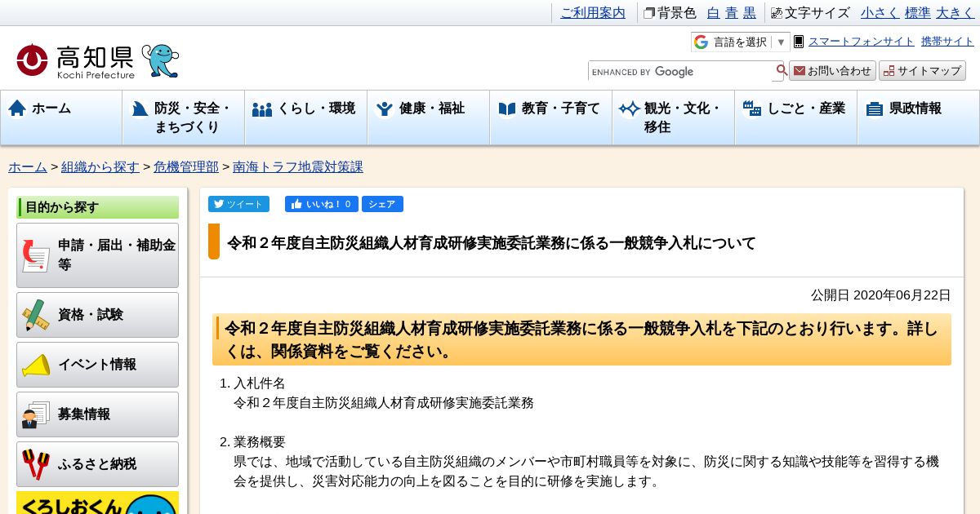Image resolution: width=980 pixels, height=514 pixels.
Task: Click the 入札件名 list heading
Action: [260, 383]
